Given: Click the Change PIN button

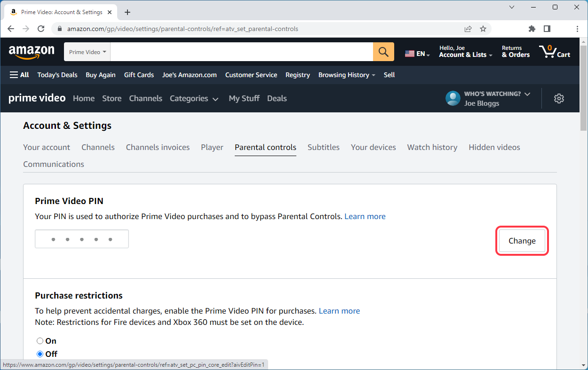Looking at the screenshot, I should (522, 241).
